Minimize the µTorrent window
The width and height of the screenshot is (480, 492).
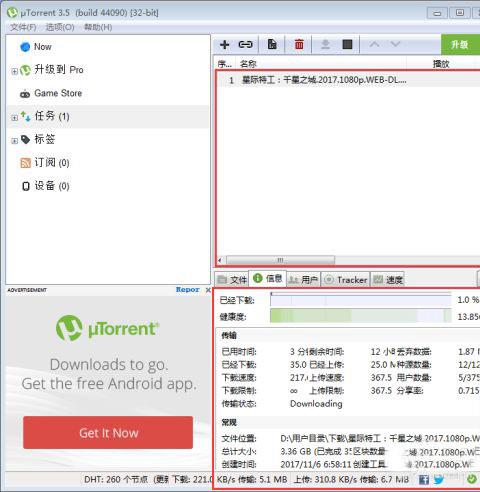point(437,13)
